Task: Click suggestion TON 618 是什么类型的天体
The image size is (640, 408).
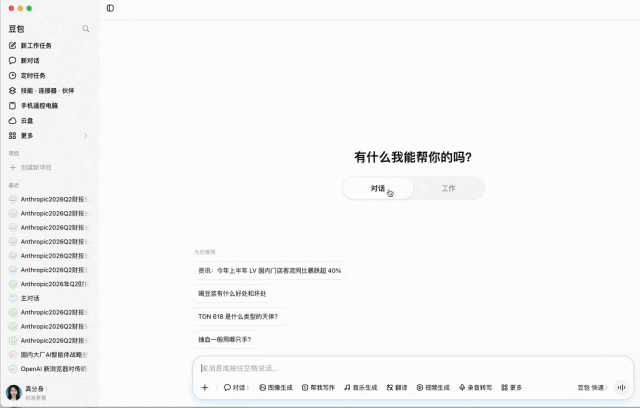Action: pyautogui.click(x=238, y=317)
